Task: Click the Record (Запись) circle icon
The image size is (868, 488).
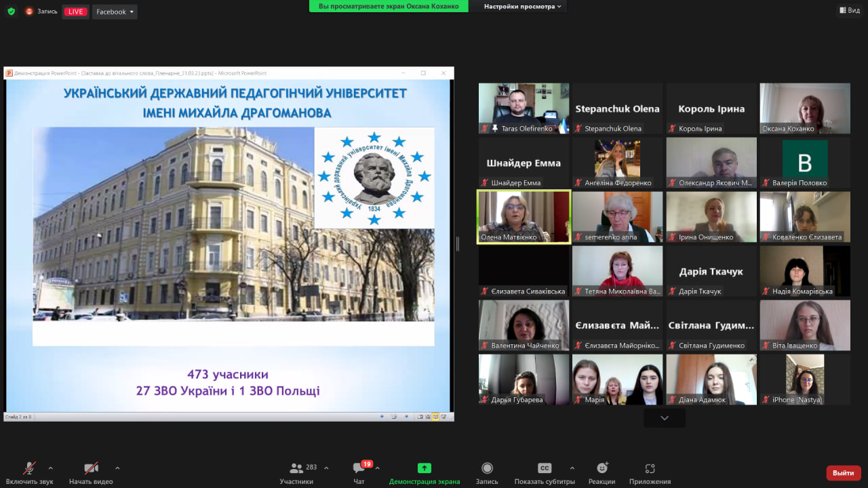Action: click(487, 468)
